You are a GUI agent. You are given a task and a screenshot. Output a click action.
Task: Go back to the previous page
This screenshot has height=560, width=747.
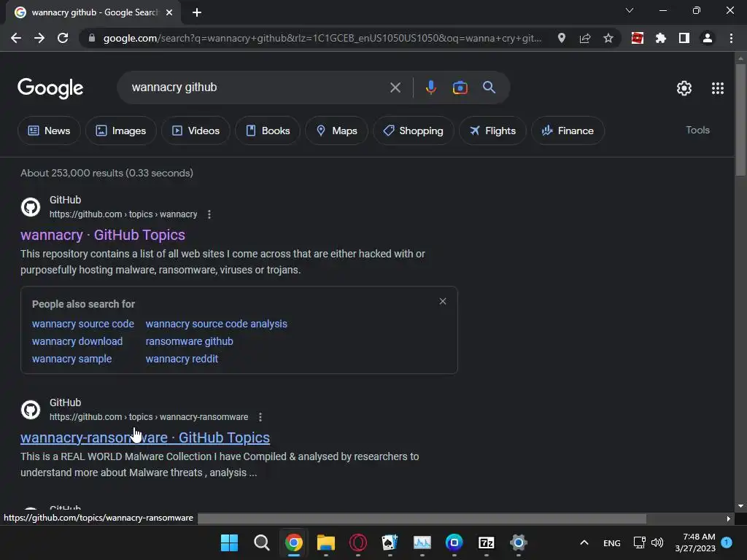pyautogui.click(x=16, y=38)
